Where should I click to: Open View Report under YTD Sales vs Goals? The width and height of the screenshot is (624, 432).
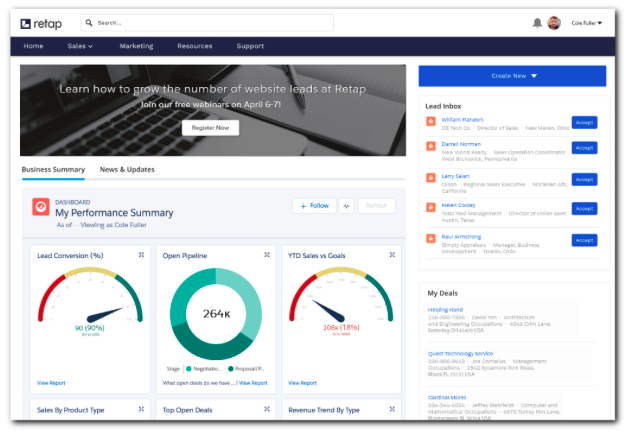click(302, 383)
